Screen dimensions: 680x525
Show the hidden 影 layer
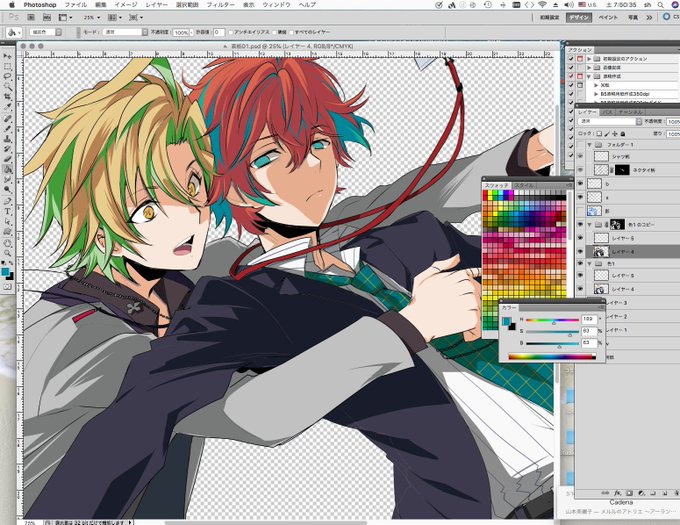pos(580,211)
